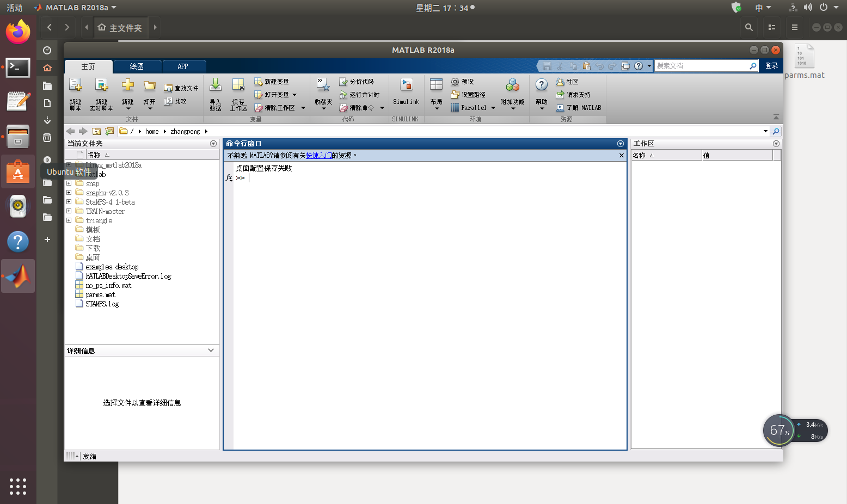Click the 打开 (Open) folder button

[150, 94]
